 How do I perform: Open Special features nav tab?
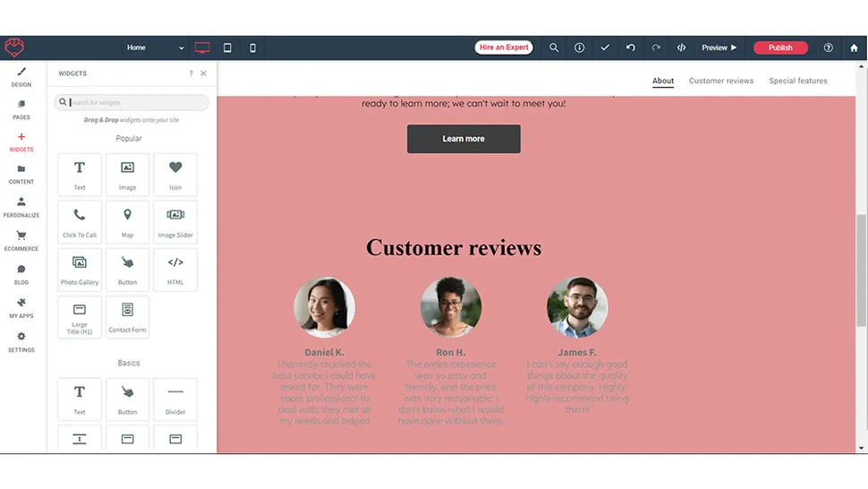pyautogui.click(x=797, y=81)
